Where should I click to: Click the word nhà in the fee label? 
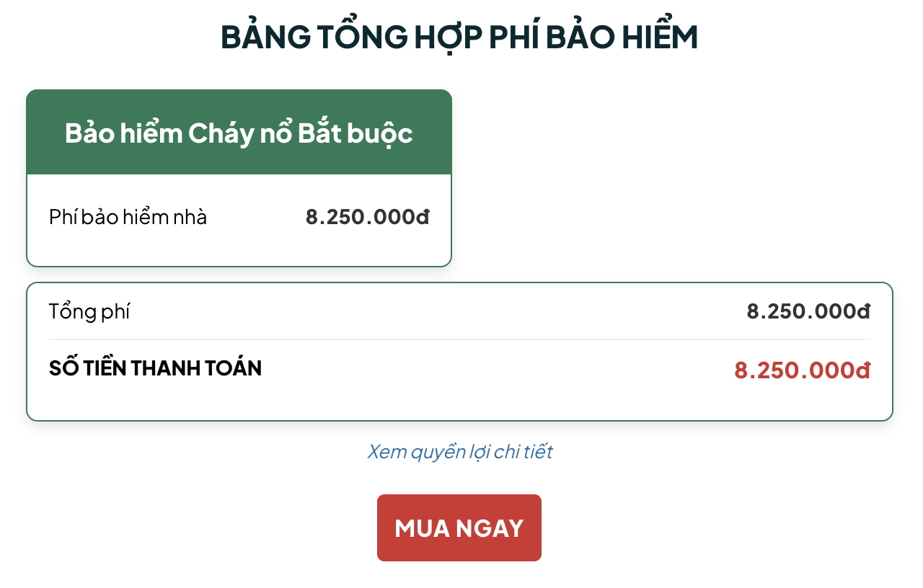pyautogui.click(x=190, y=217)
